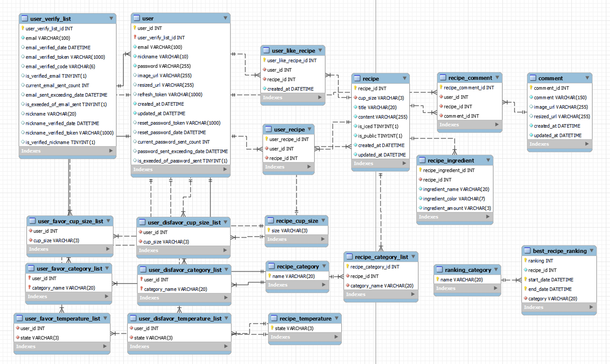Click the recipe_comment table icon
Viewport: 610px width, 364px height.
(443, 78)
